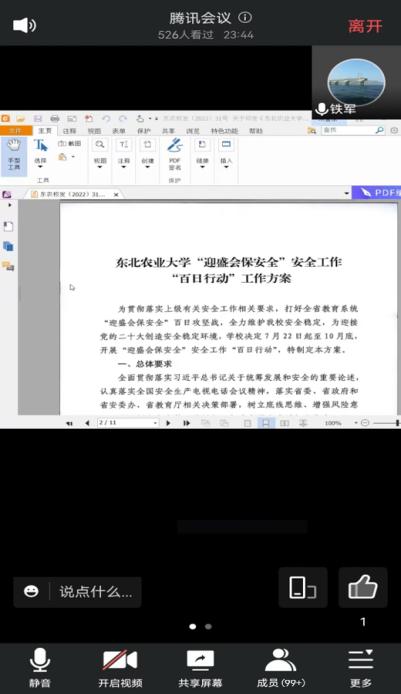Tap the speaker audio output icon
This screenshot has height=694, width=401.
(x=24, y=25)
